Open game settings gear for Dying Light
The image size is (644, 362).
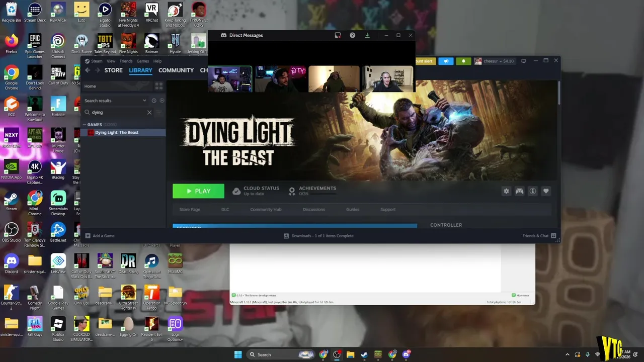click(x=506, y=191)
